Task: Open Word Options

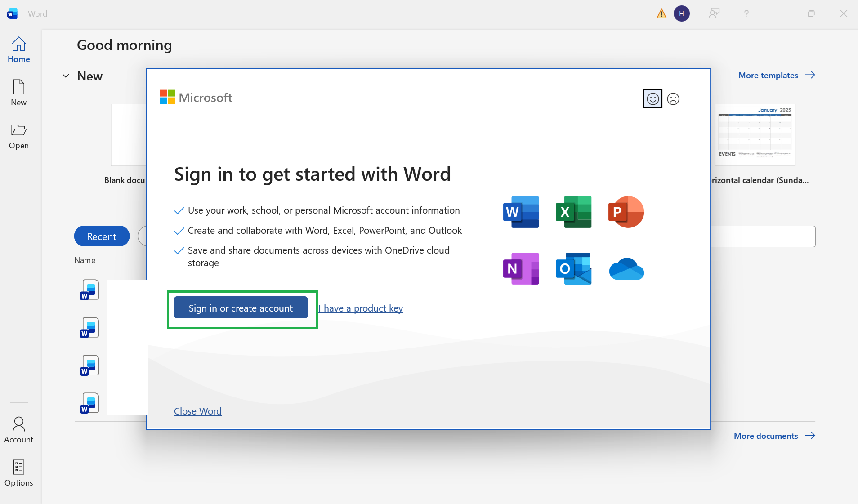Action: coord(19,473)
